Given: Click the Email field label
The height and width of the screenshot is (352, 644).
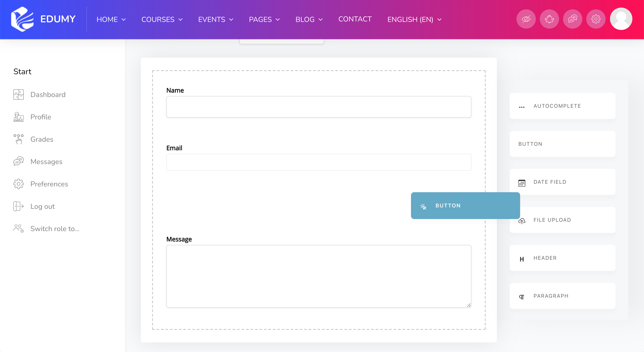Looking at the screenshot, I should [174, 148].
